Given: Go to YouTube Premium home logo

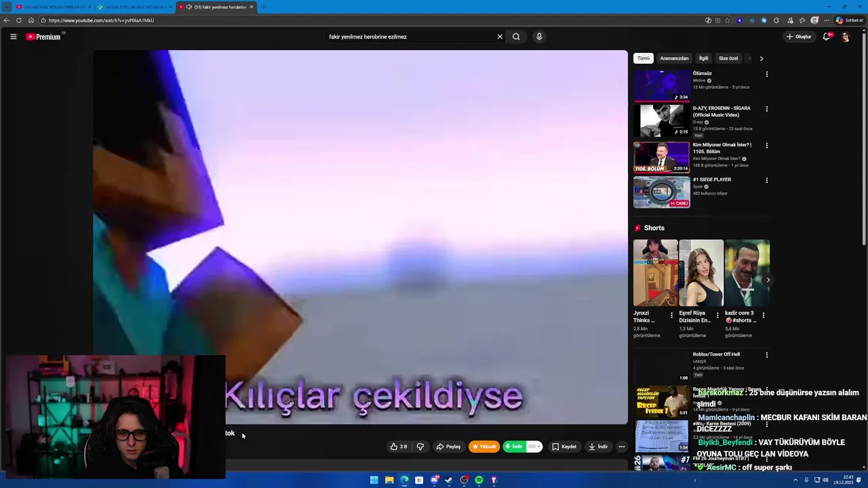Looking at the screenshot, I should pyautogui.click(x=43, y=37).
